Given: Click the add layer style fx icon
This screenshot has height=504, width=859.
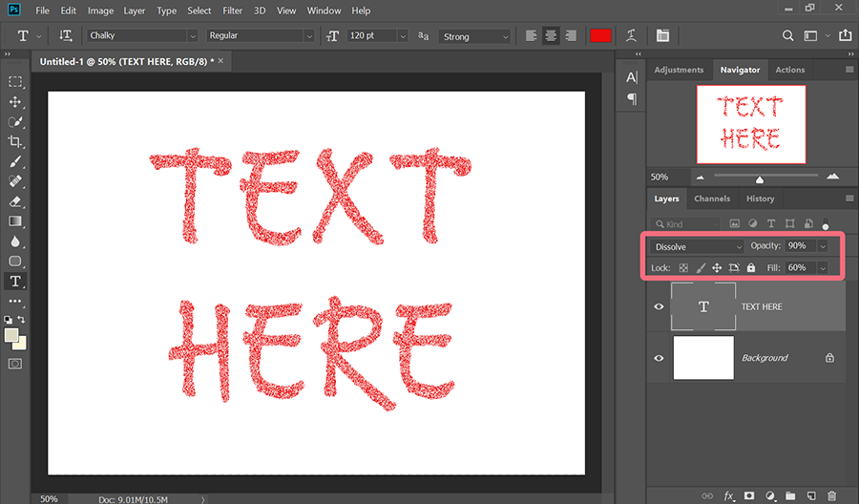Looking at the screenshot, I should pyautogui.click(x=729, y=495).
